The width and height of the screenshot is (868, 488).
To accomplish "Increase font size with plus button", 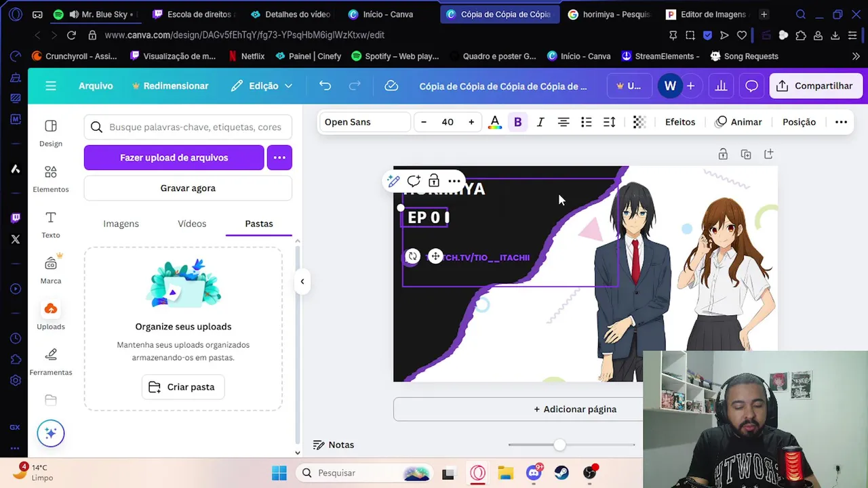I will tap(471, 122).
